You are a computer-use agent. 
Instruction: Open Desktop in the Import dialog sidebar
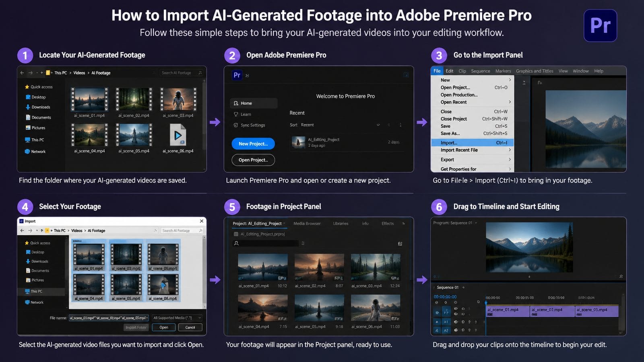click(35, 252)
